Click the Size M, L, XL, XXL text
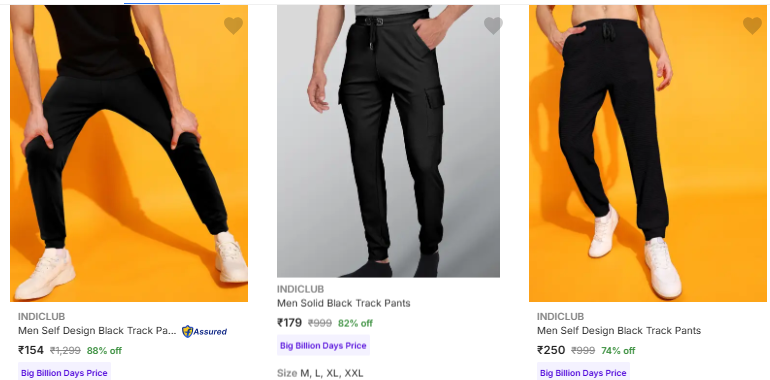The image size is (770, 380). pos(320,373)
